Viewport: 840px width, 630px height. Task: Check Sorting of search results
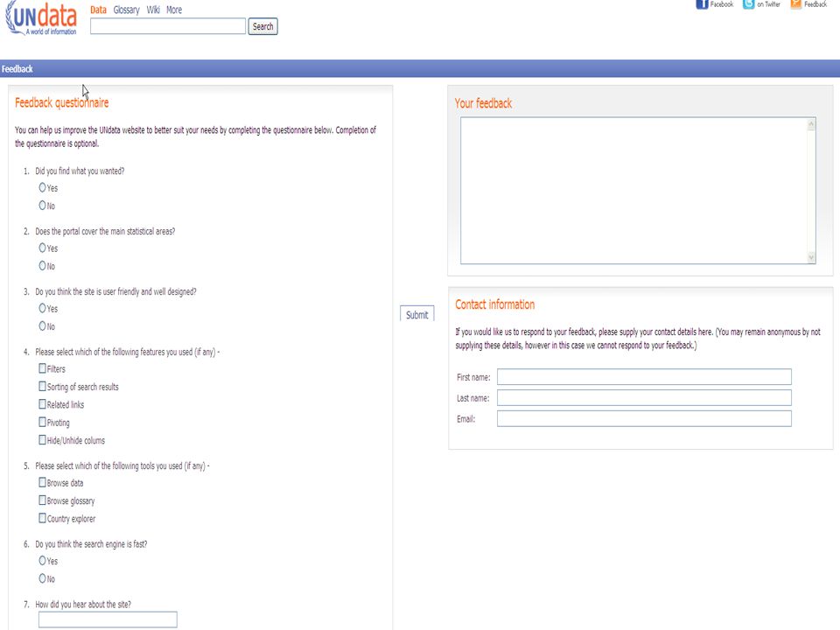click(x=42, y=386)
